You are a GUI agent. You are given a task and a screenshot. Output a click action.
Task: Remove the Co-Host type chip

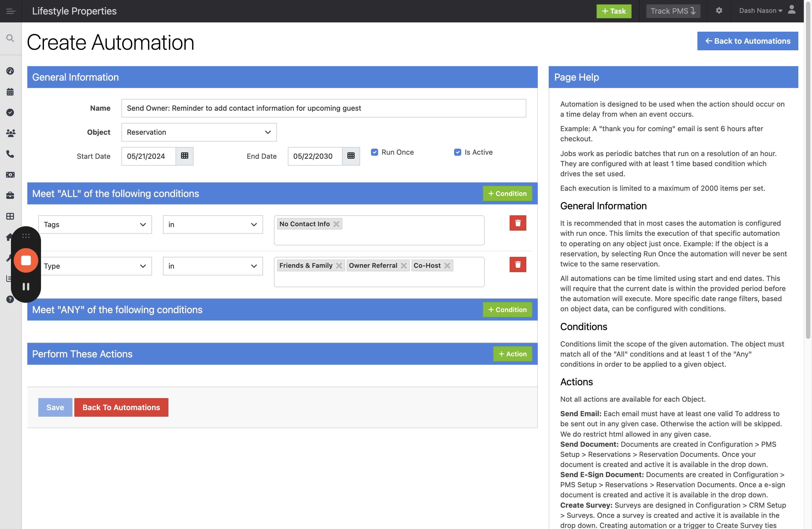[447, 266]
